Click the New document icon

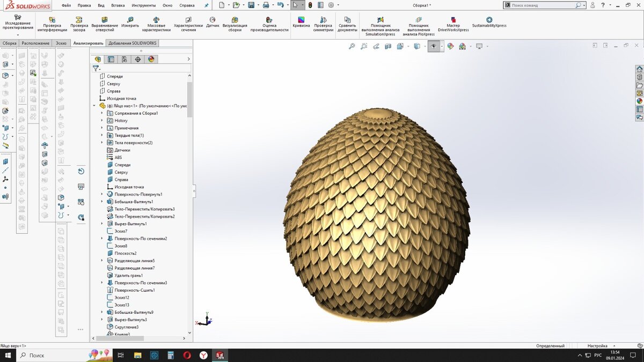(222, 5)
